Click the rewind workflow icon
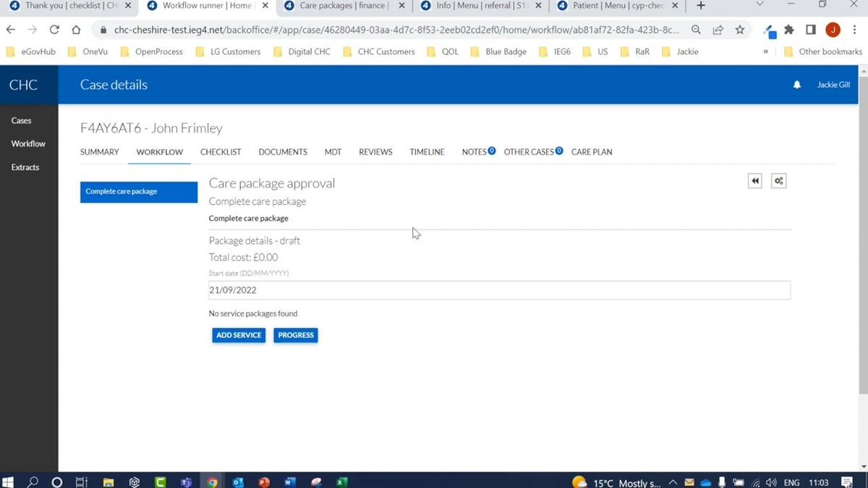The height and width of the screenshot is (488, 868). click(754, 180)
